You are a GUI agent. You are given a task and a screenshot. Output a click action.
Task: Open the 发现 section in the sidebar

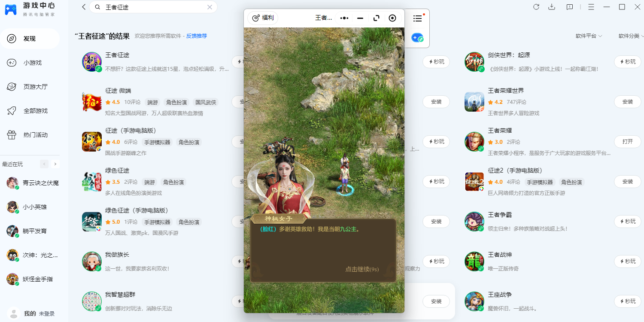[x=30, y=39]
